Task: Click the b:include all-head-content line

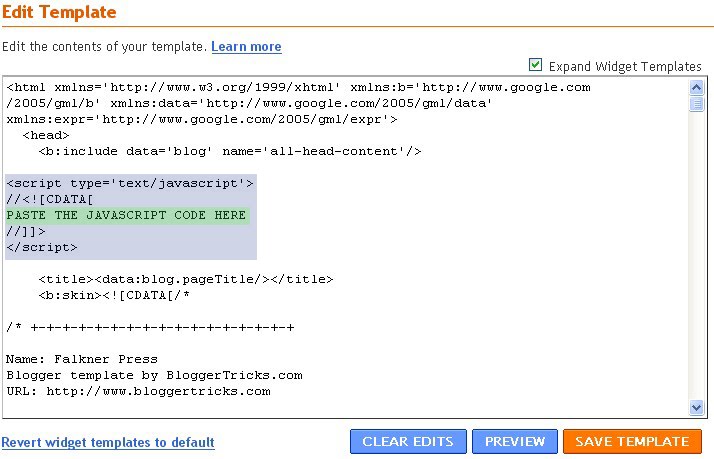Action: (x=230, y=151)
